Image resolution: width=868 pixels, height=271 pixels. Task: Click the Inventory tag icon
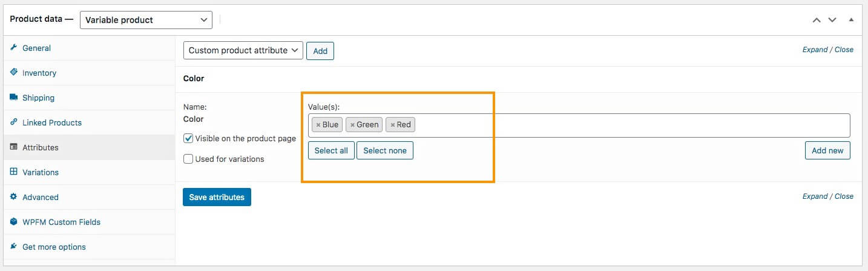(x=14, y=72)
